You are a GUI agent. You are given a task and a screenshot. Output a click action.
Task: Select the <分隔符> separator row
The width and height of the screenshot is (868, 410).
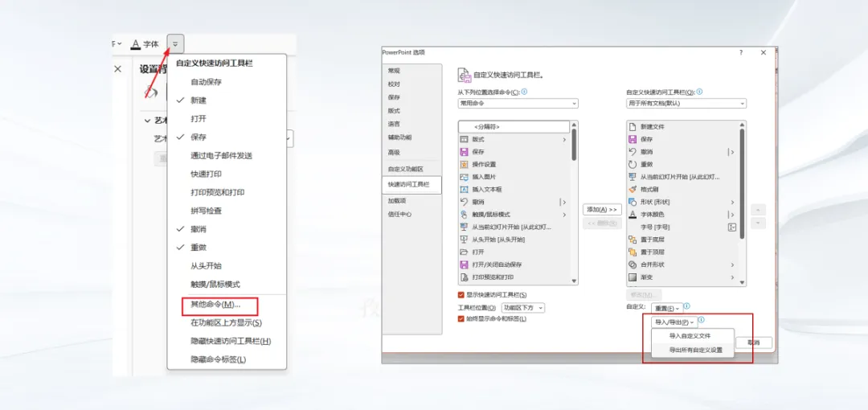pos(514,127)
